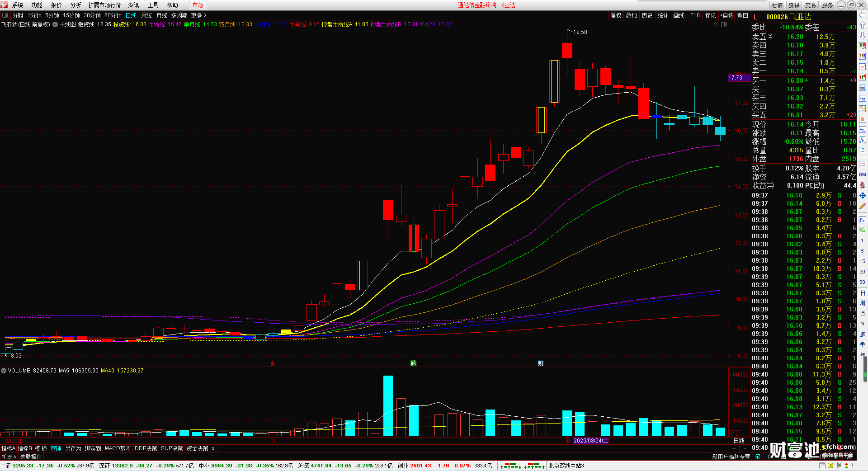
Task: Click the MACD基本 indicator tab
Action: pos(118,448)
